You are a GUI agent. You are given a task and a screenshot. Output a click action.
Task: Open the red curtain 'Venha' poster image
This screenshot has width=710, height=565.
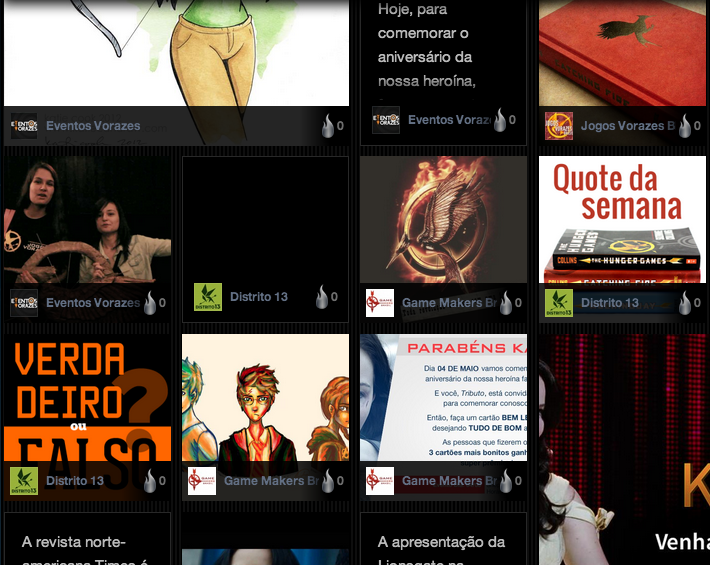[x=624, y=450]
